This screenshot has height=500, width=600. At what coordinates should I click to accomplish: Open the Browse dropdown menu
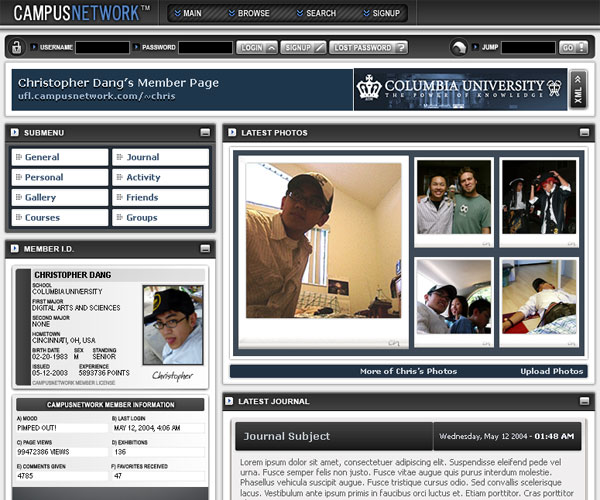[x=248, y=14]
